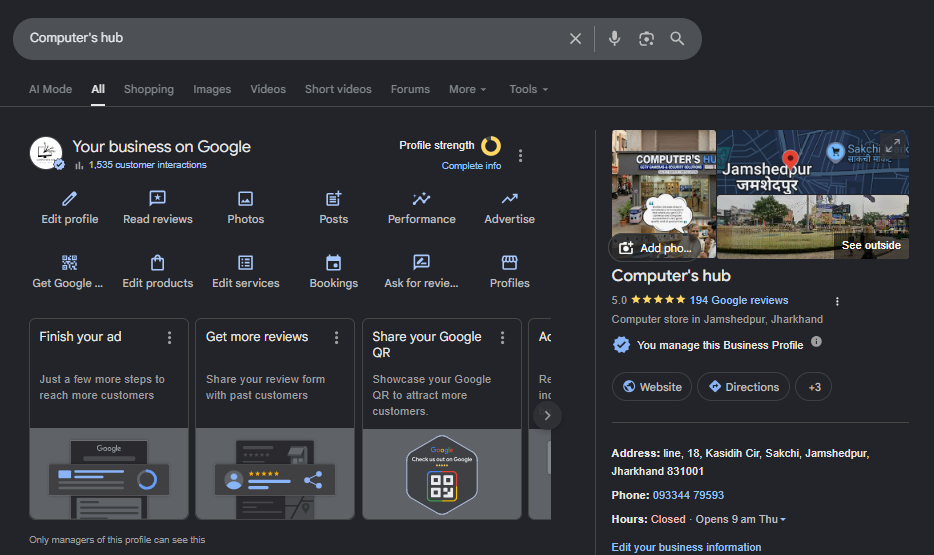Call phone number 093344 79593
The image size is (934, 555).
pos(688,495)
